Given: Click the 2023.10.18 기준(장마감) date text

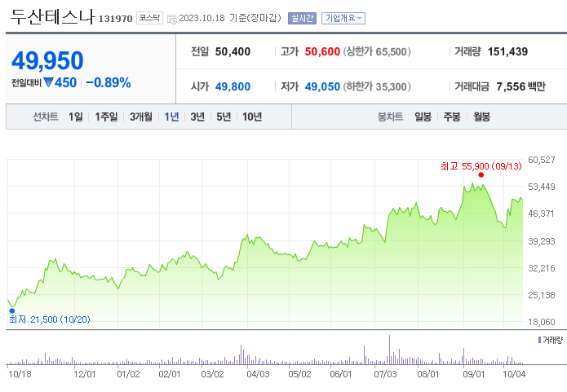Looking at the screenshot, I should (230, 18).
